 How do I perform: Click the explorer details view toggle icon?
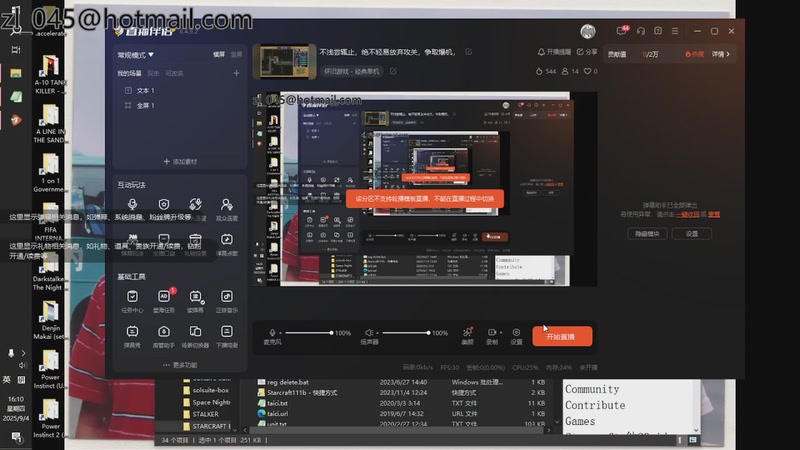click(679, 440)
